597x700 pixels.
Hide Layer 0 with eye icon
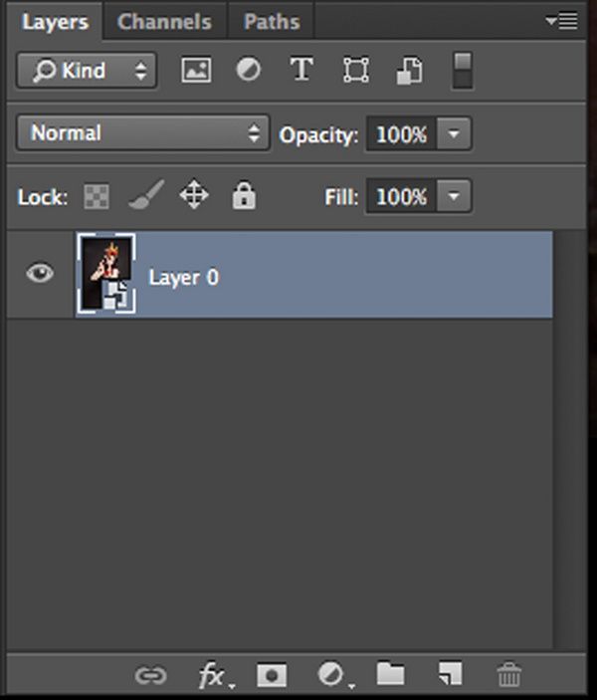[x=40, y=274]
